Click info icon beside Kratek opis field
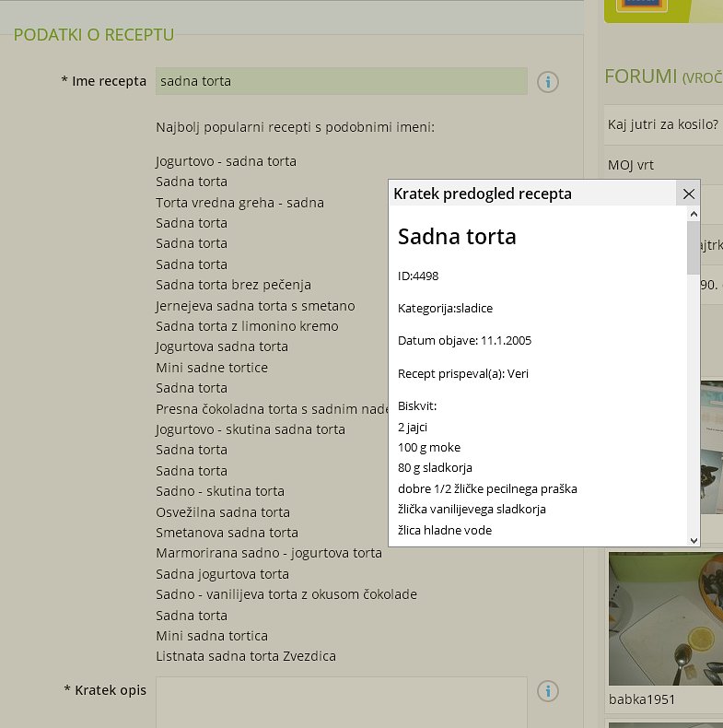This screenshot has width=723, height=728. [x=548, y=690]
